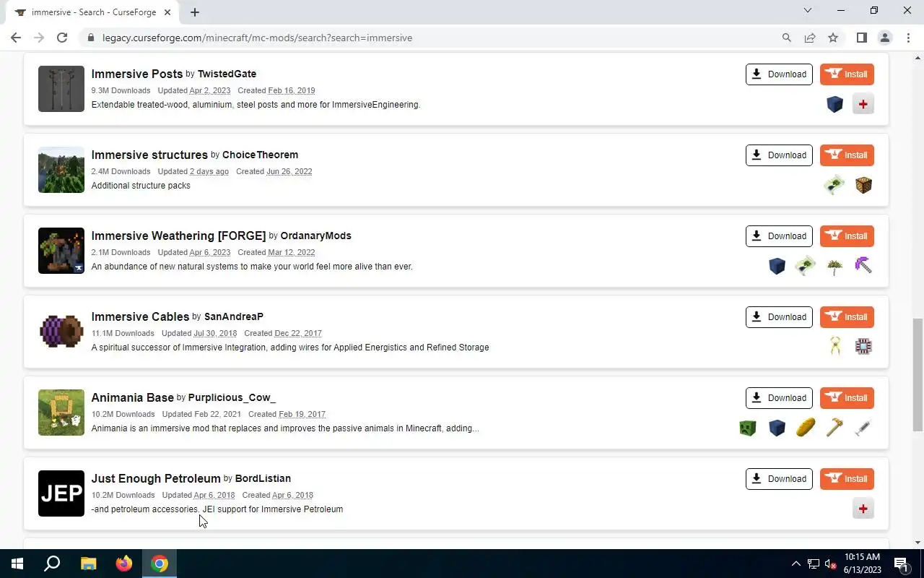924x578 pixels.
Task: Download Just Enough Petroleum mod
Action: [779, 479]
